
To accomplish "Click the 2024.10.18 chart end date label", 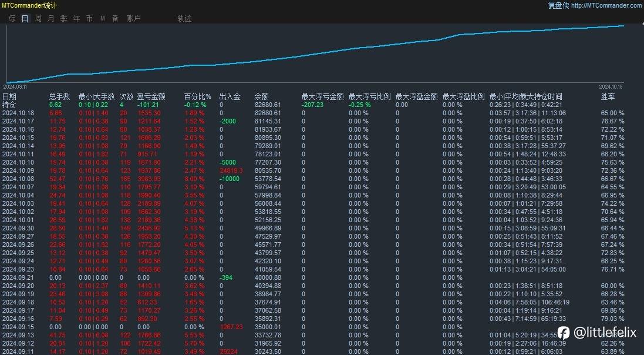I will [611, 87].
